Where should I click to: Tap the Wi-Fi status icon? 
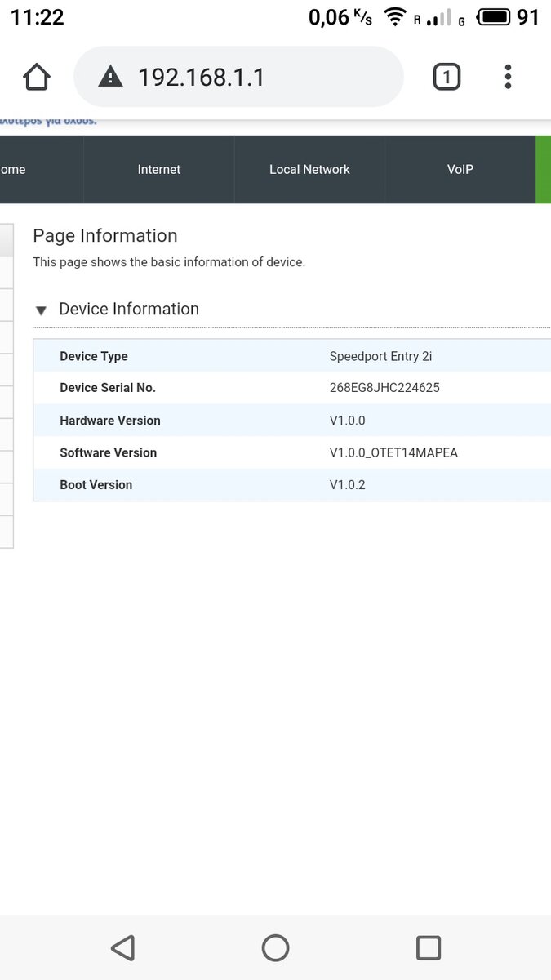tap(396, 16)
